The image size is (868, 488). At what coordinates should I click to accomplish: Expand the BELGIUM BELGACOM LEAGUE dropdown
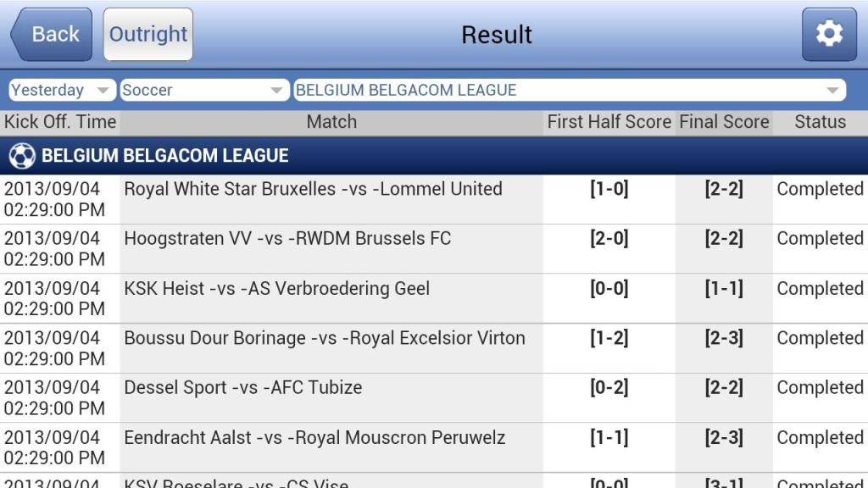click(x=569, y=91)
